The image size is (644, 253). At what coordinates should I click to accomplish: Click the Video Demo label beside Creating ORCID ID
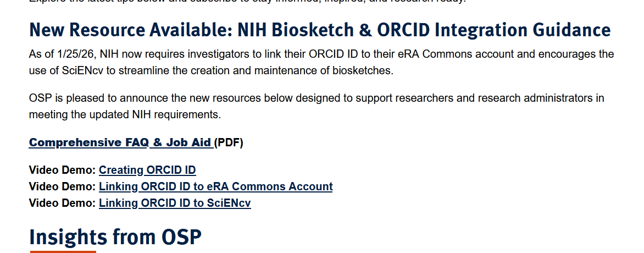[x=62, y=170]
